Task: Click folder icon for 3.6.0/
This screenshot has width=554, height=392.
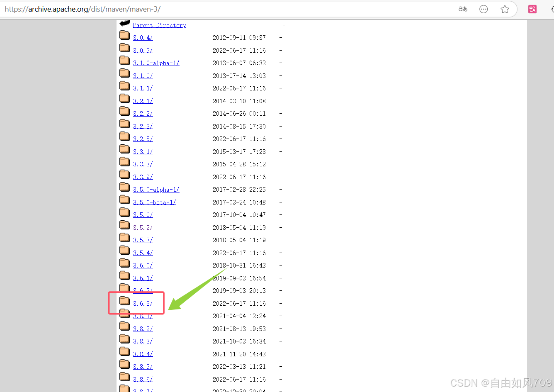Action: 124,263
